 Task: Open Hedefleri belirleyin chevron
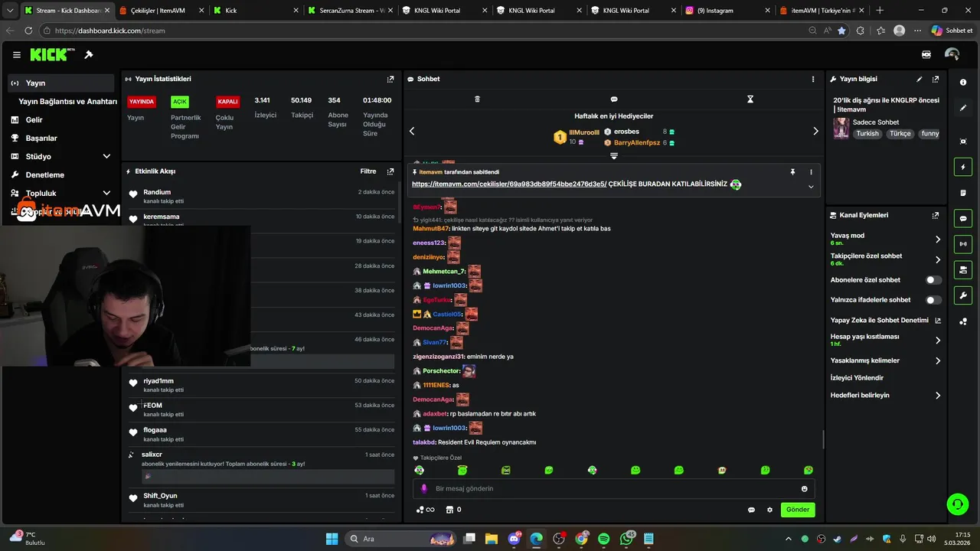click(x=938, y=396)
